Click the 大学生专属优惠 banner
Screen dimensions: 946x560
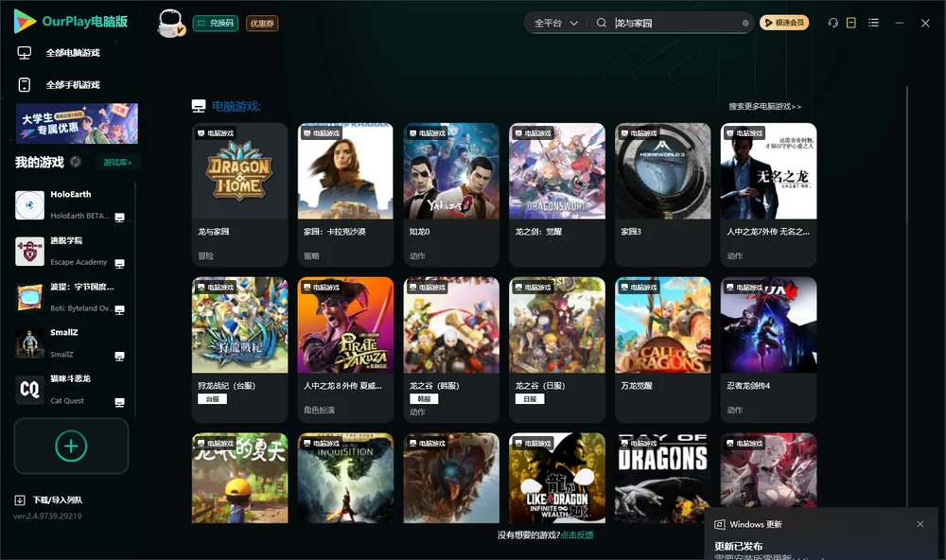tap(77, 124)
